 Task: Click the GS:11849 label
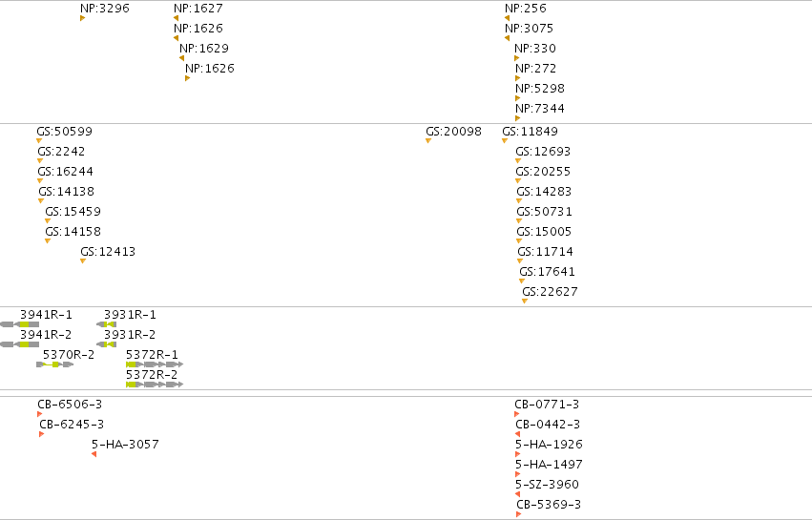coord(530,132)
